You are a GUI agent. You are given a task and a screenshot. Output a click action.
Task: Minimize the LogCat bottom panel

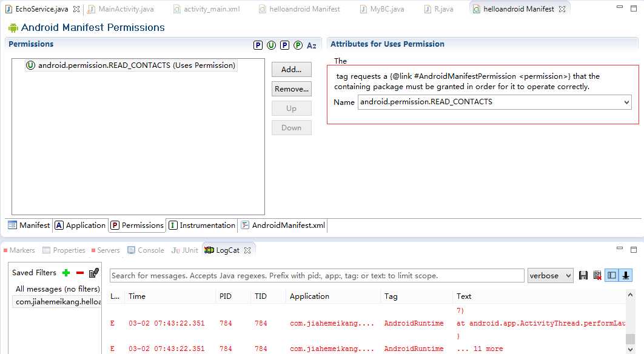[x=620, y=249]
